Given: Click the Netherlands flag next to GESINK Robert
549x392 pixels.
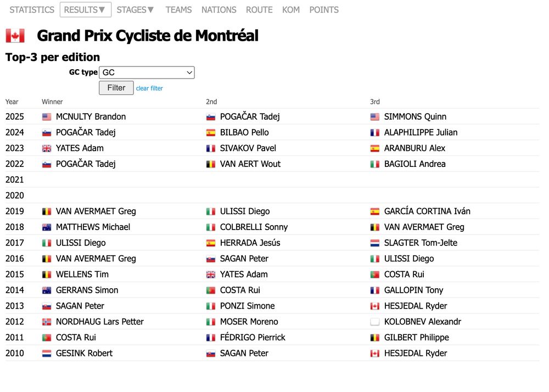Looking at the screenshot, I should pos(47,354).
